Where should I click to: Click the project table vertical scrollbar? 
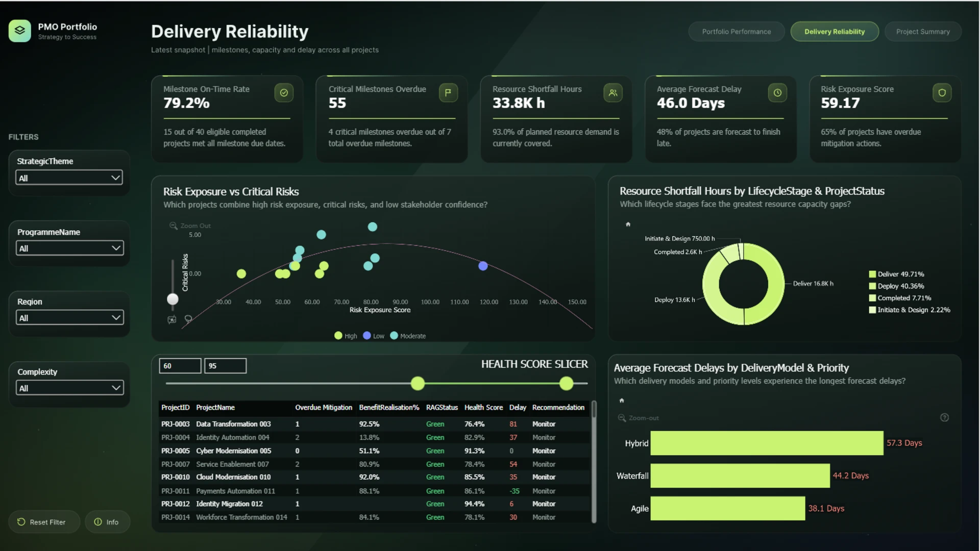pos(594,462)
